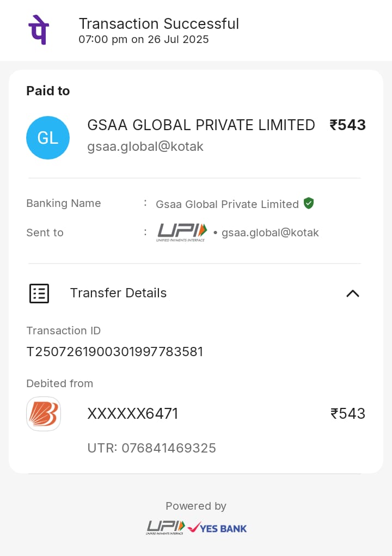The width and height of the screenshot is (392, 556).
Task: Tap the UPI logo under Powered by
Action: 166,527
